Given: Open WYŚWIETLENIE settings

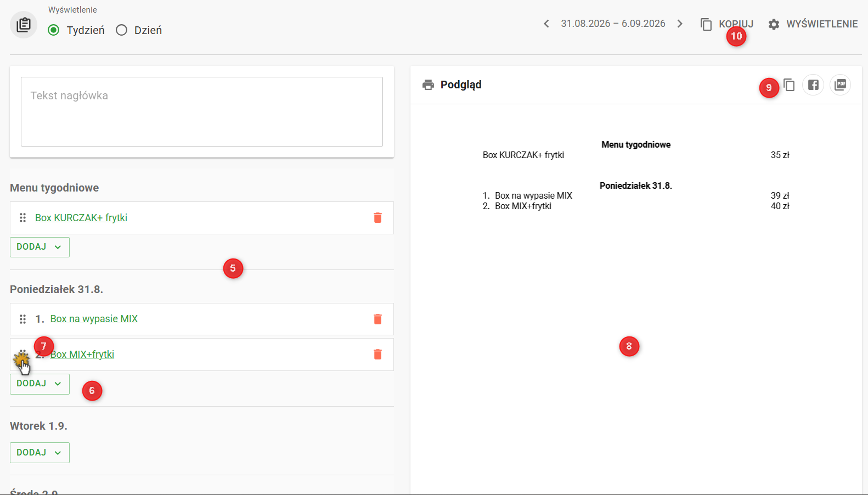Looking at the screenshot, I should [813, 24].
